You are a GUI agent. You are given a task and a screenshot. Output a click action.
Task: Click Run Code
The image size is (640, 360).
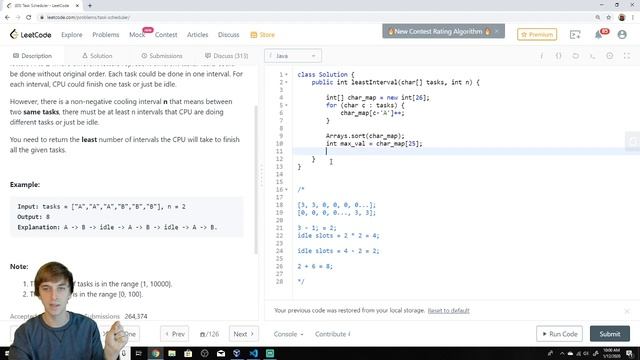pyautogui.click(x=559, y=334)
